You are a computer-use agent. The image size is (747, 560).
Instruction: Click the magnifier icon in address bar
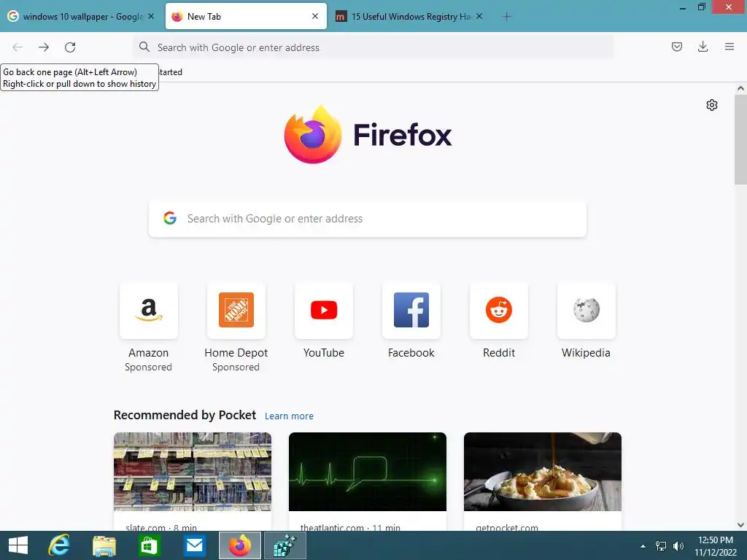tap(144, 47)
